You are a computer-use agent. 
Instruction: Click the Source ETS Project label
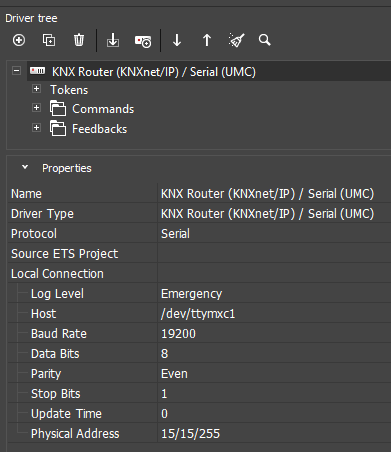point(65,254)
